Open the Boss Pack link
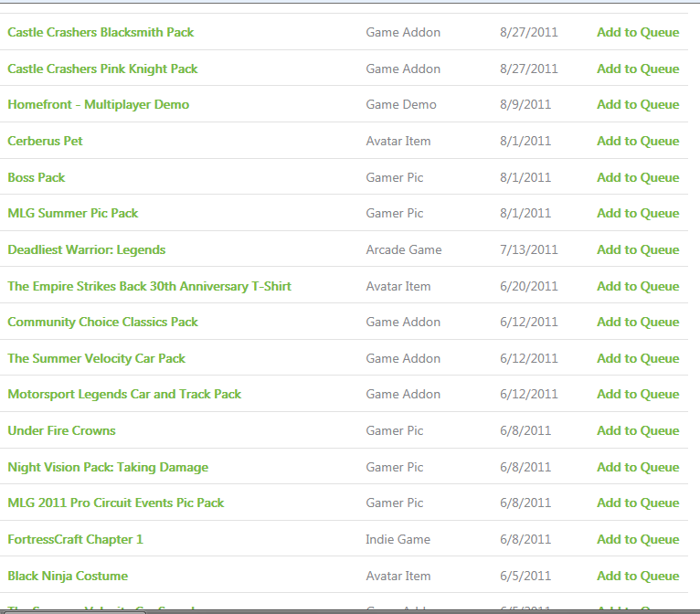Viewport: 700px width, 614px height. [x=37, y=177]
